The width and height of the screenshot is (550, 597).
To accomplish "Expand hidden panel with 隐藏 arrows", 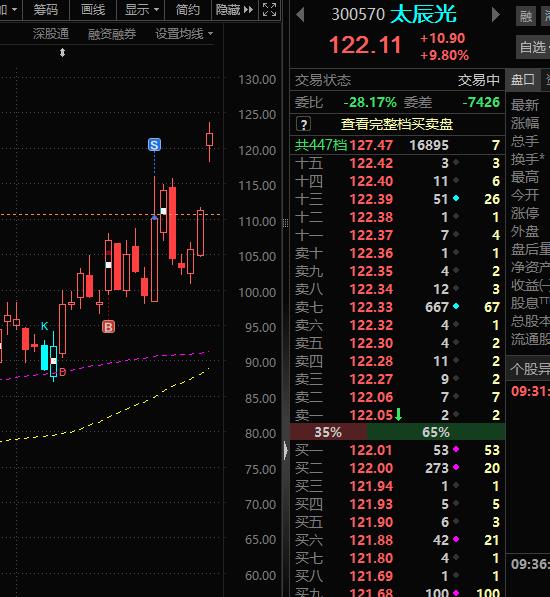I will pos(234,10).
